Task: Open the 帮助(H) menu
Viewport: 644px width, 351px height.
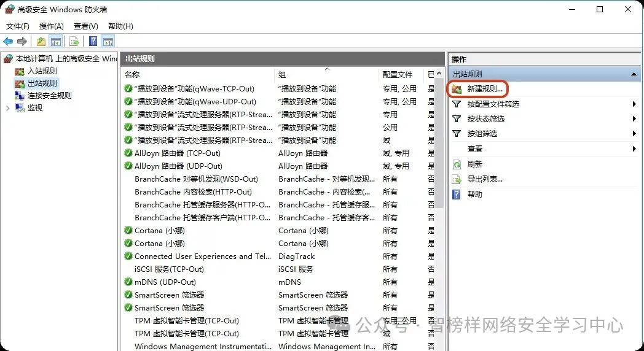Action: click(120, 26)
